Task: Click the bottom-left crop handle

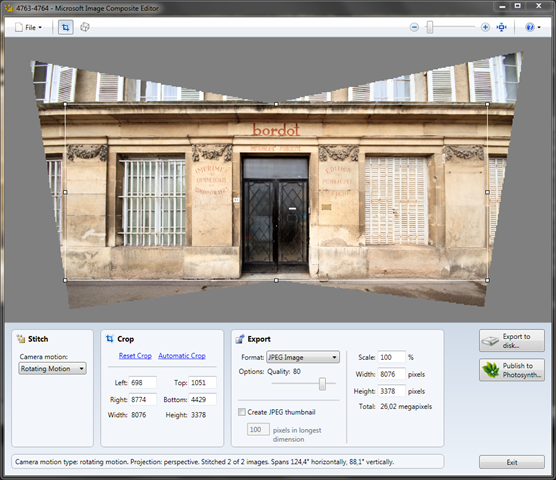Action: (65, 280)
